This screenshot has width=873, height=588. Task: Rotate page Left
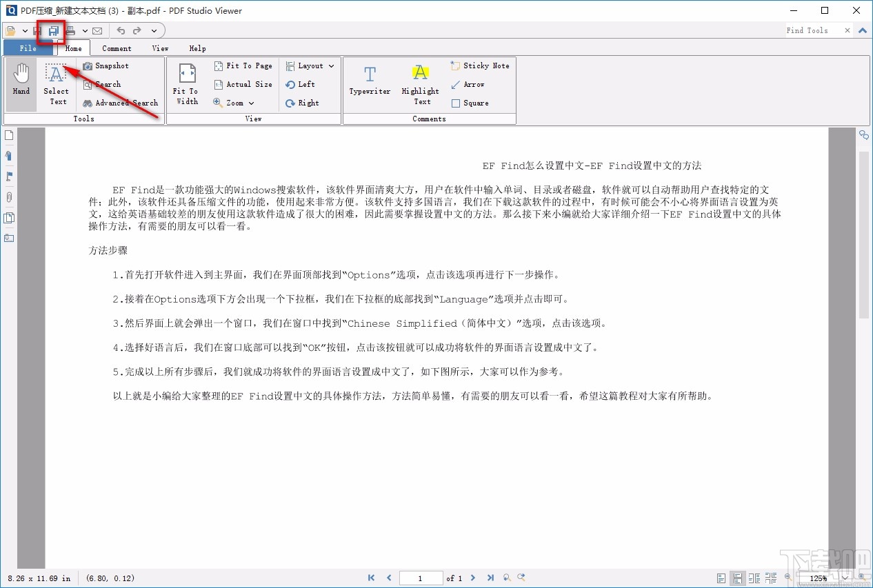301,84
